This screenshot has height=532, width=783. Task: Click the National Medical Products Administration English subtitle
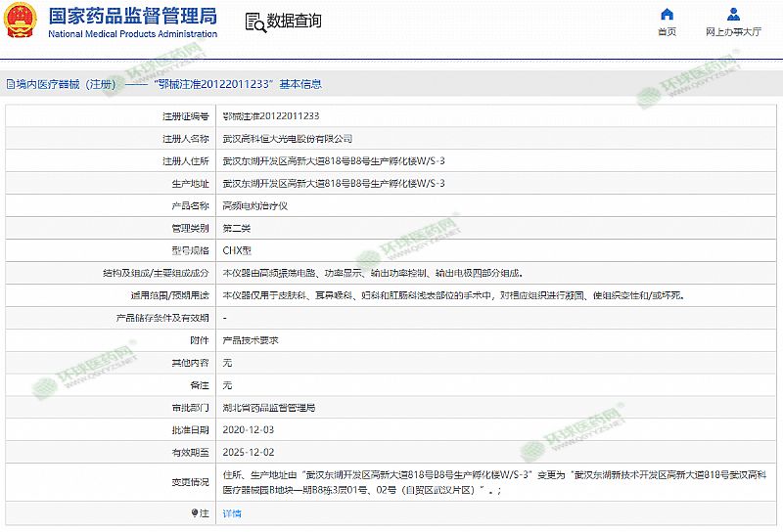[132, 34]
